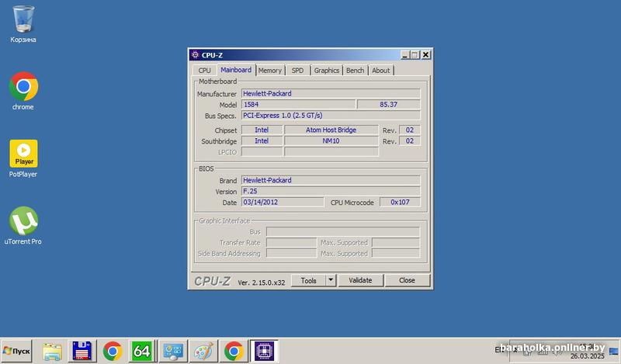This screenshot has width=621, height=364.
Task: Click the NM10 southbridge field
Action: (x=331, y=141)
